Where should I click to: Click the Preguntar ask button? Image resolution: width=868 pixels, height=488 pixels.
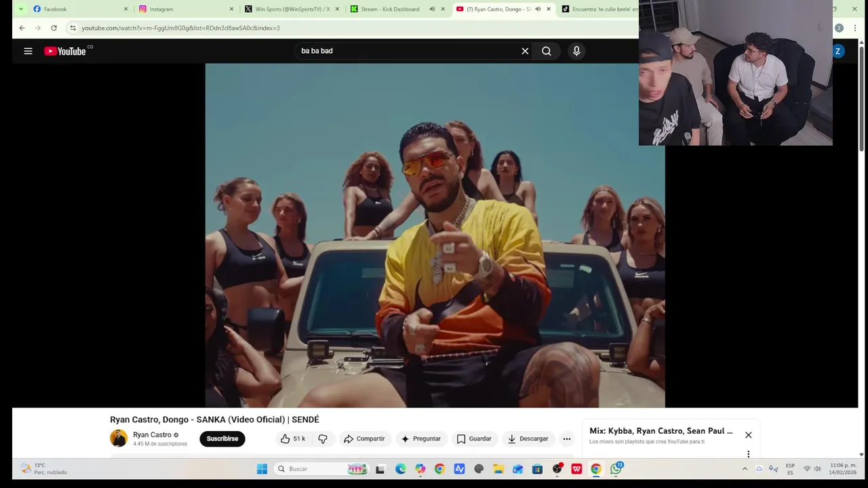[421, 439]
